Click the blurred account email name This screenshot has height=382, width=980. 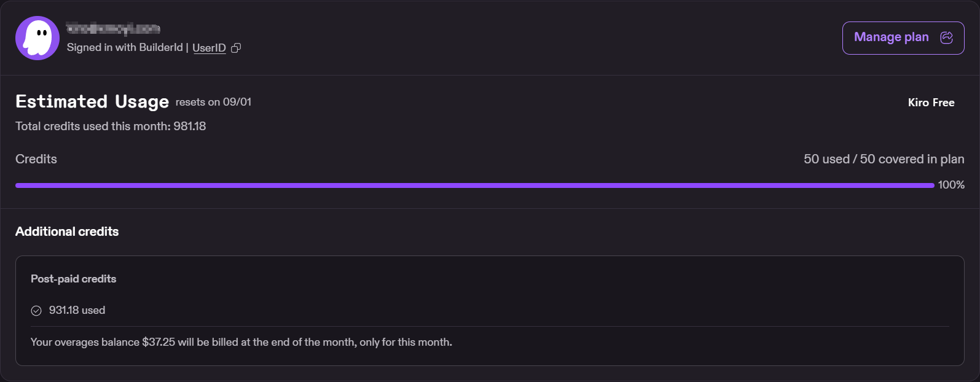click(x=113, y=28)
